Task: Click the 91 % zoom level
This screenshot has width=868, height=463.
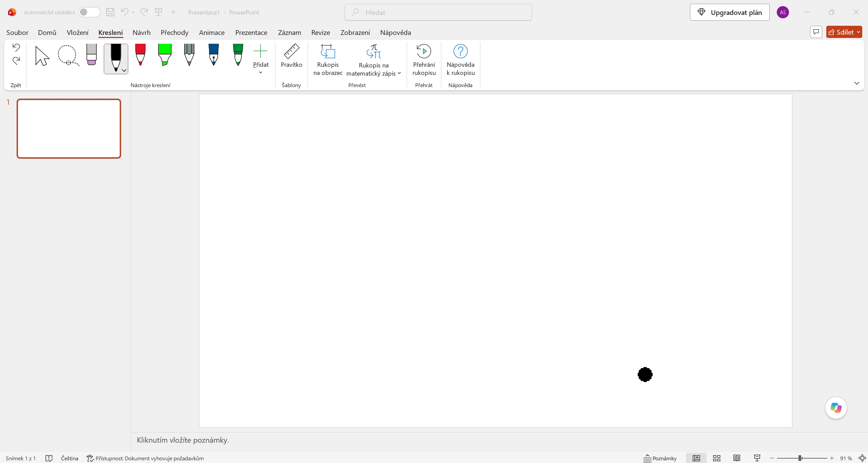Action: pos(846,458)
